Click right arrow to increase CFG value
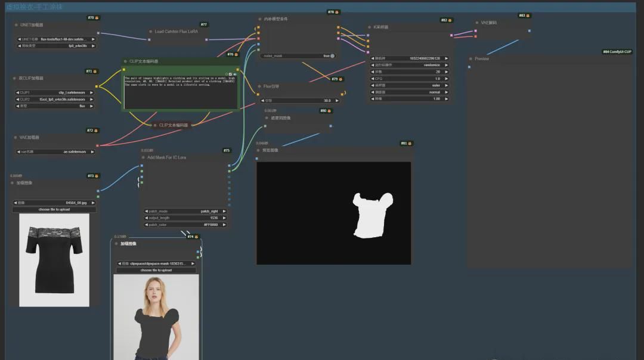The image size is (644, 360). pos(447,79)
